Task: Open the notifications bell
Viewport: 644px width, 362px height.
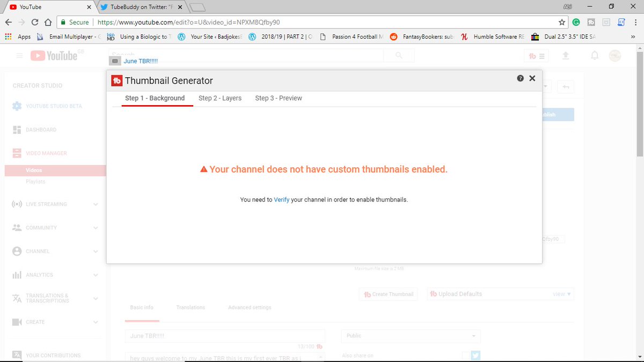Action: 595,56
